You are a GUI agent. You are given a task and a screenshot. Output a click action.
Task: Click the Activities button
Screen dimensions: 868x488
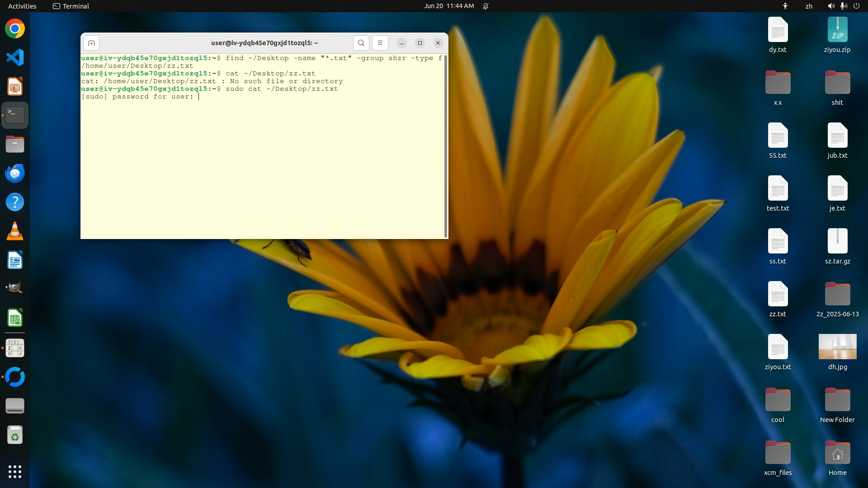(22, 6)
